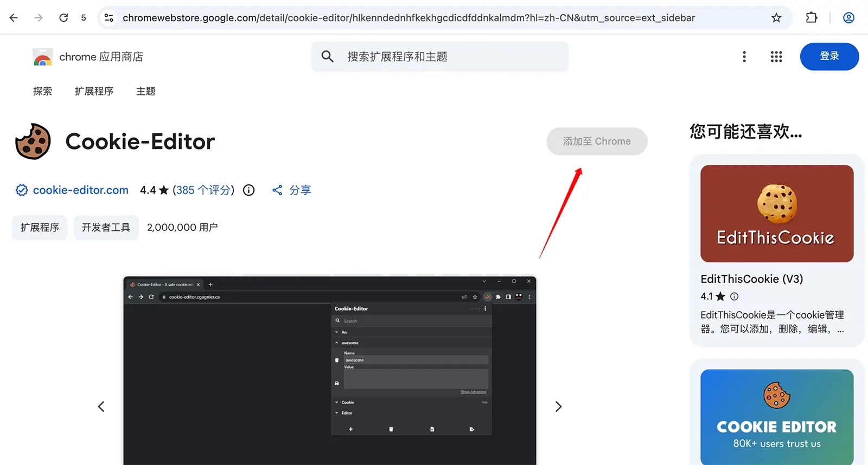This screenshot has width=868, height=465.
Task: View site information icon in address bar
Action: coord(109,18)
